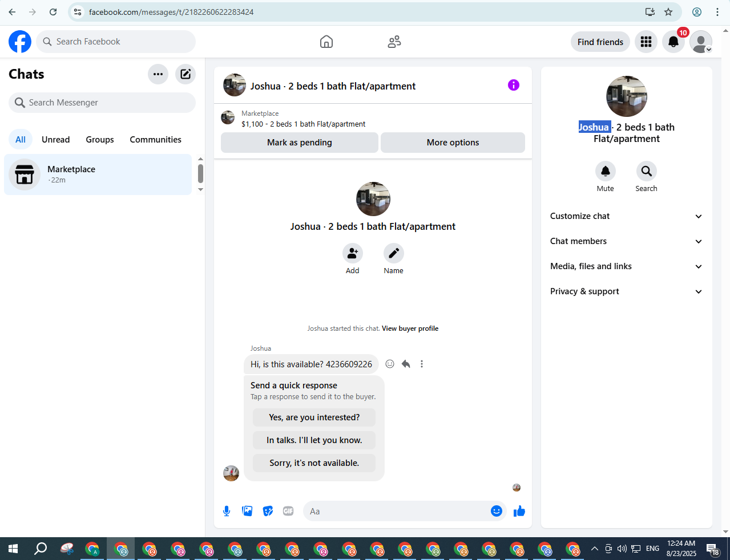Open the Facebook home logo

(20, 42)
